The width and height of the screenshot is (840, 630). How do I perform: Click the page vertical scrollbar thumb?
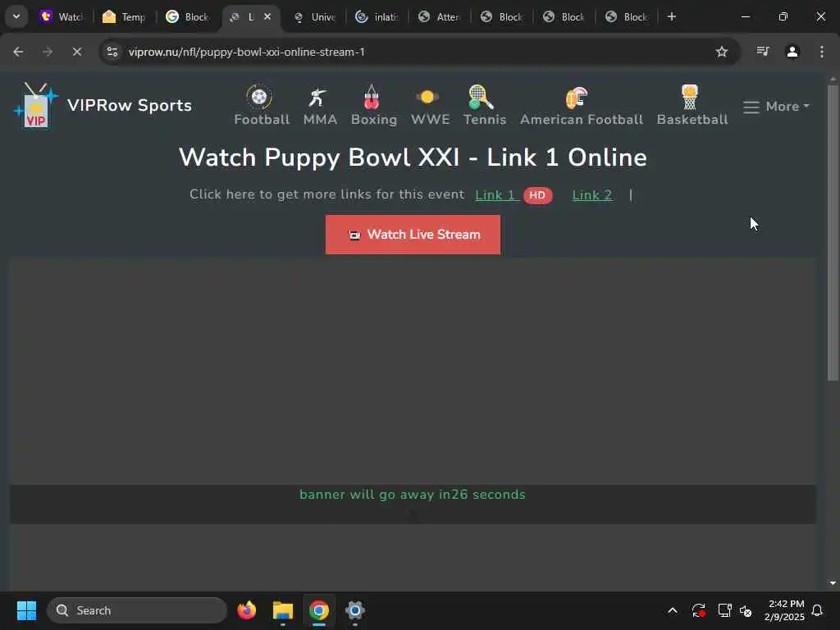(833, 233)
